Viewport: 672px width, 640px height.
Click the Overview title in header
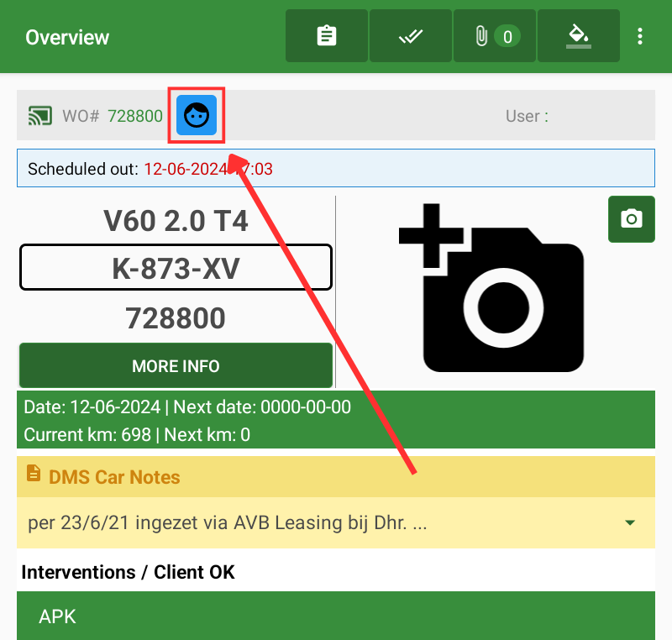coord(67,37)
